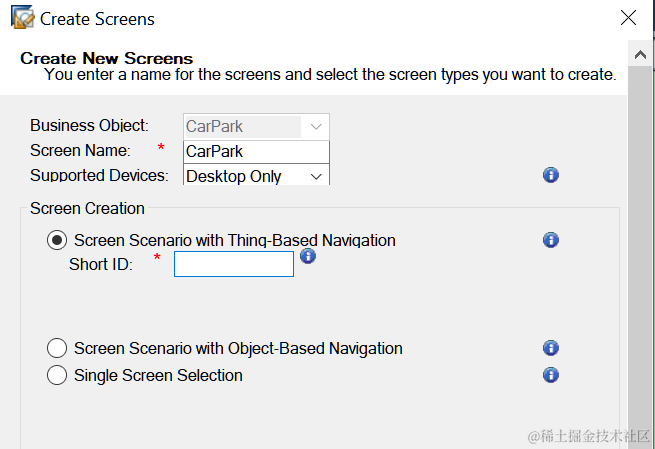
Task: View info for Object-Based Navigation scenario
Action: pos(550,348)
